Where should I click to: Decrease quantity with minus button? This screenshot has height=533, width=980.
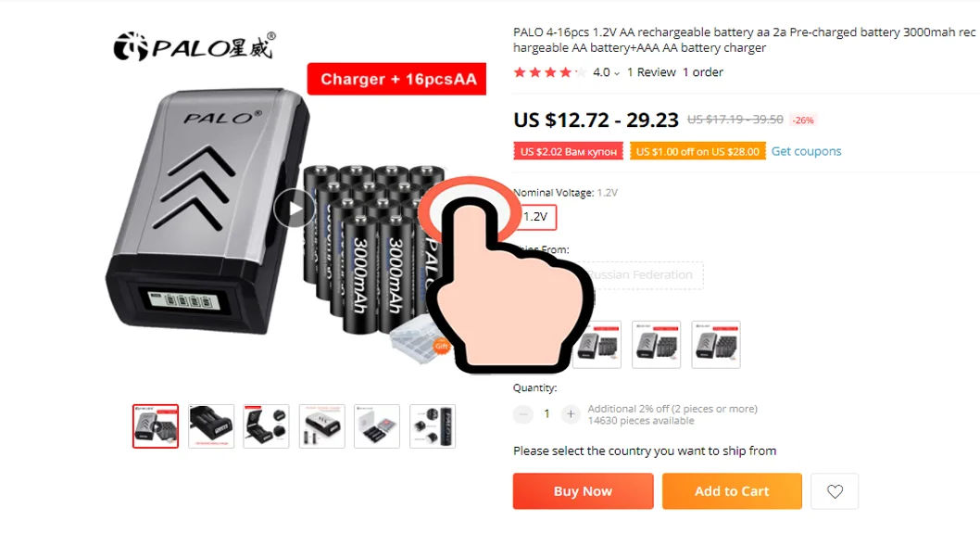click(523, 414)
